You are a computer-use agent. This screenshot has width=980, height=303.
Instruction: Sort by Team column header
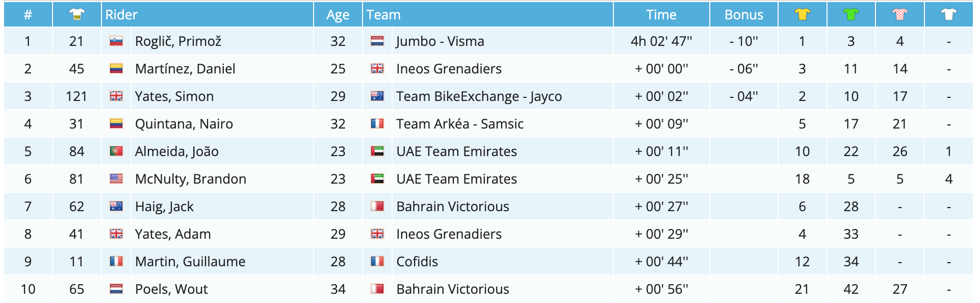(x=383, y=15)
